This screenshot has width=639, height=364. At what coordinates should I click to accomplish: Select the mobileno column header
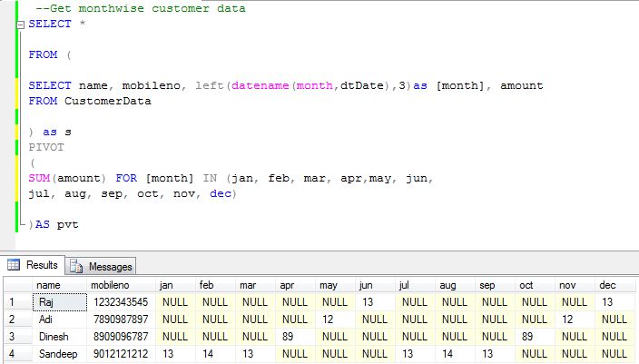pyautogui.click(x=121, y=285)
